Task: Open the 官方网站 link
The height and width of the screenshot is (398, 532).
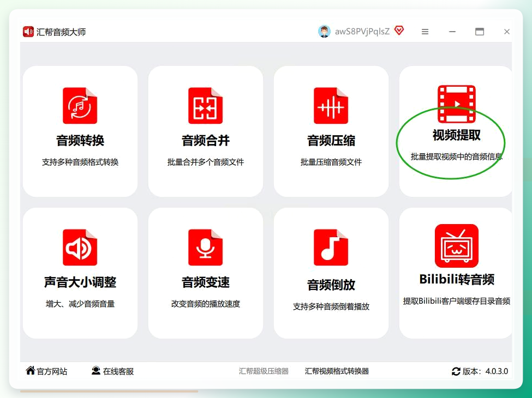Action: click(52, 371)
